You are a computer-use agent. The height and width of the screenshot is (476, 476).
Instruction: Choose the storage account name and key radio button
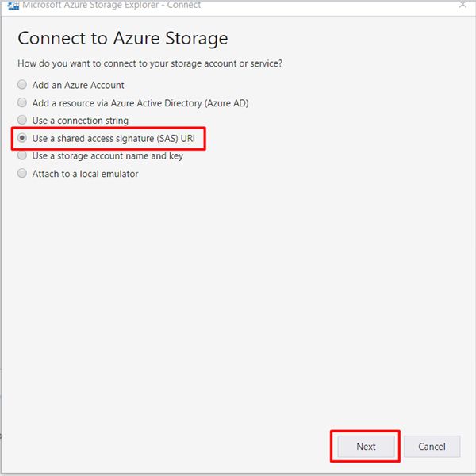(22, 155)
